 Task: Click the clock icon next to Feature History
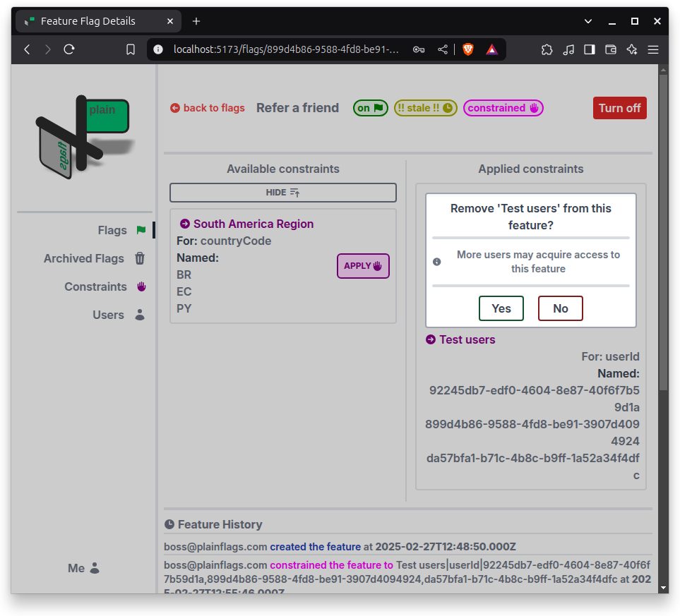coord(169,524)
